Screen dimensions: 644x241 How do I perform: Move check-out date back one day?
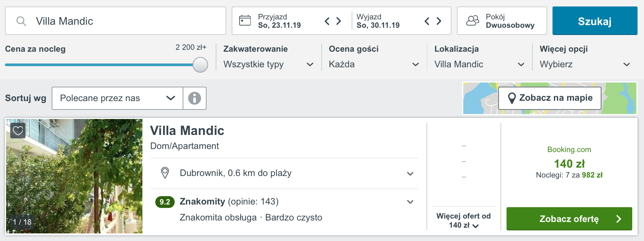point(427,21)
